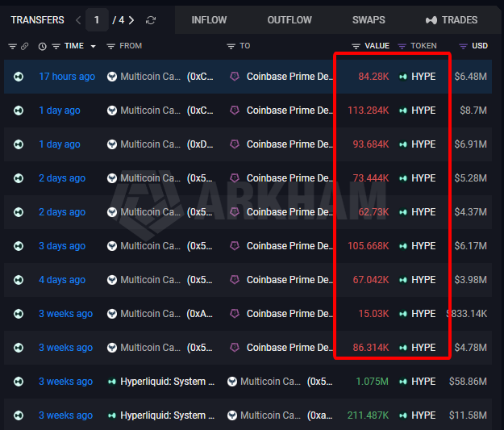Click the $6.48M USD amount
Image resolution: width=504 pixels, height=430 pixels.
coord(471,77)
